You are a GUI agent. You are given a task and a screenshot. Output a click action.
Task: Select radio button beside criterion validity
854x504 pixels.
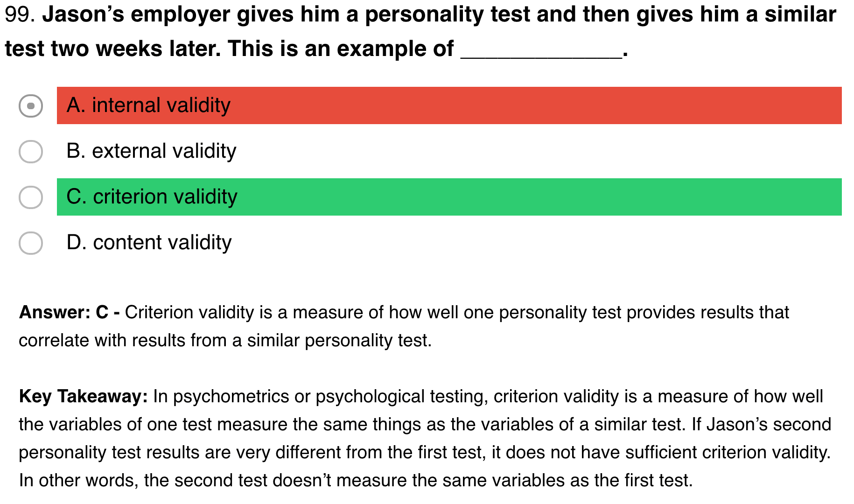31,197
